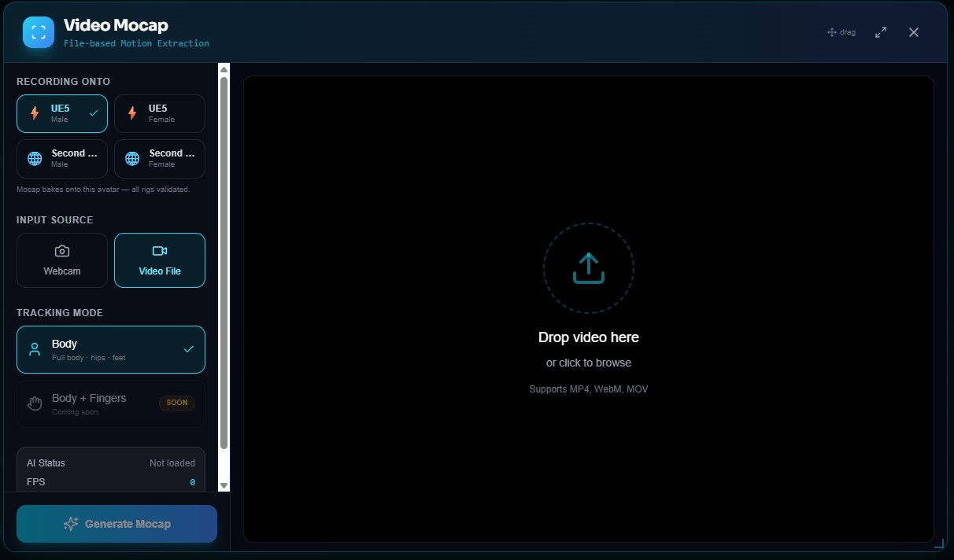Image resolution: width=954 pixels, height=560 pixels.
Task: Click the video camera icon above Video File
Action: point(160,251)
